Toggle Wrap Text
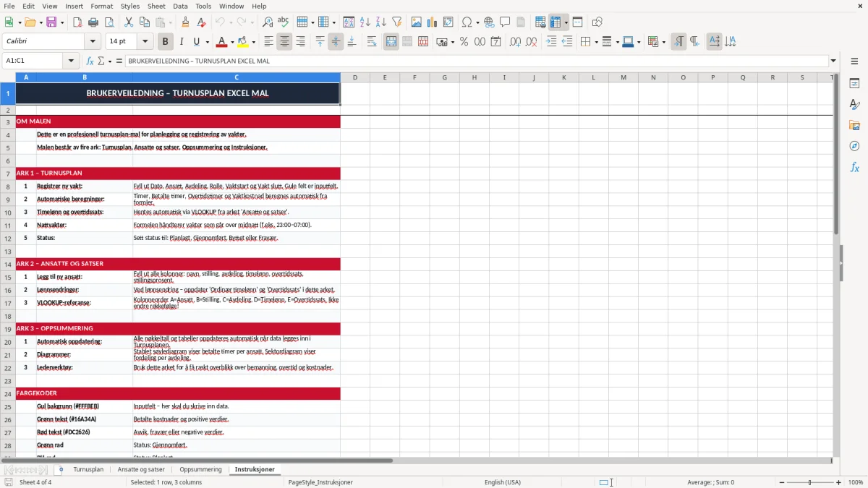The height and width of the screenshot is (488, 868). point(371,42)
